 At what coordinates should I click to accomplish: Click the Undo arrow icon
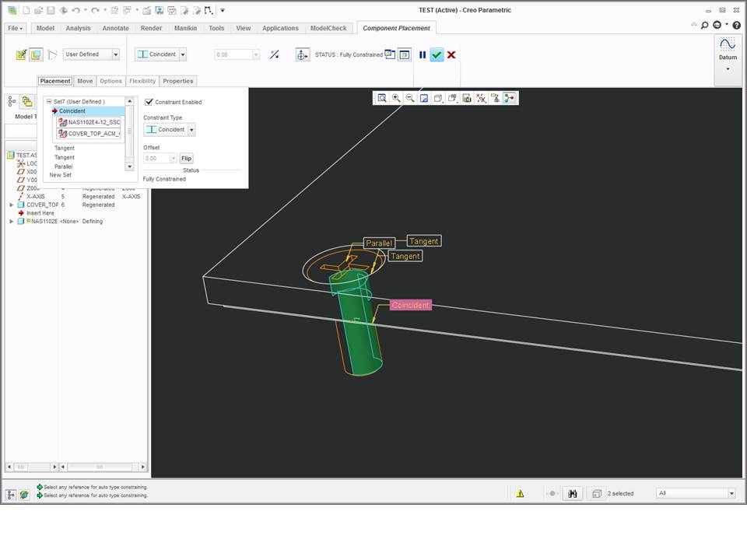tap(75, 10)
